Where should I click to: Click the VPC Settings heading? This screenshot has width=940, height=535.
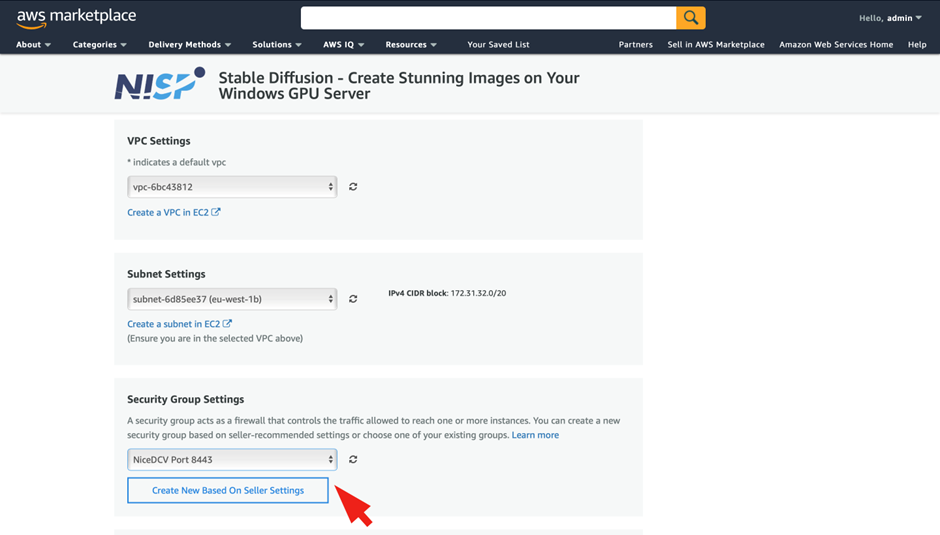click(158, 141)
